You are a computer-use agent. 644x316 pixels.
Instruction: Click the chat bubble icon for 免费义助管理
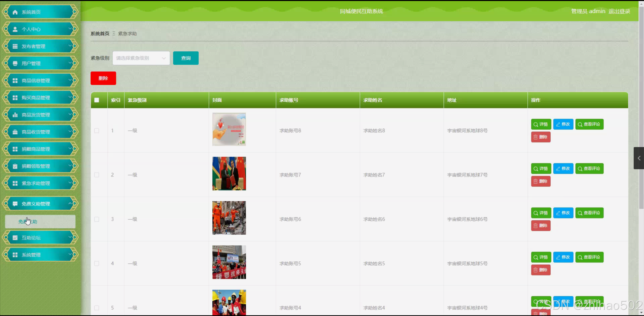point(15,204)
